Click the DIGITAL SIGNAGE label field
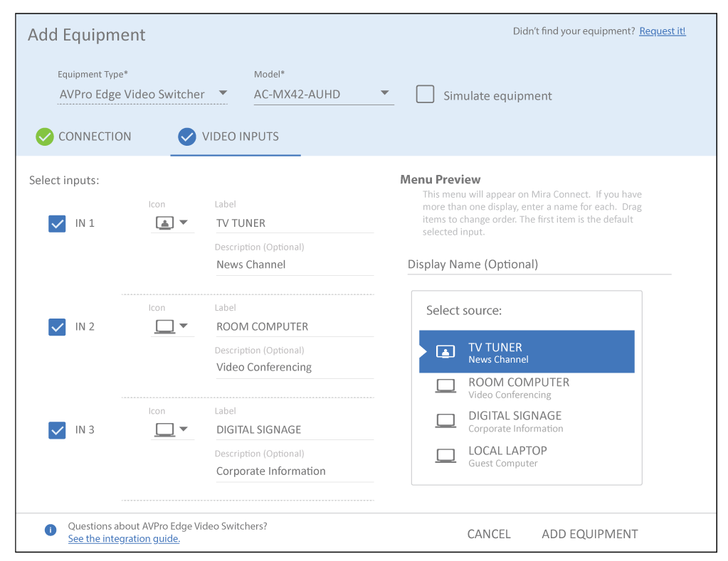This screenshot has width=728, height=561. (295, 430)
